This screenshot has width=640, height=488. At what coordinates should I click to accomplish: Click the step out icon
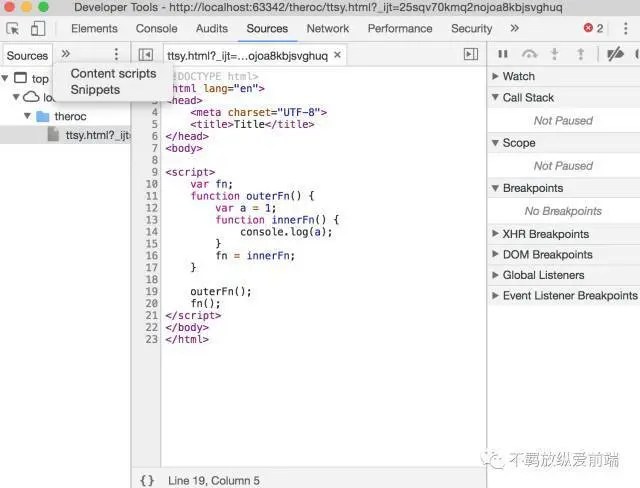580,54
